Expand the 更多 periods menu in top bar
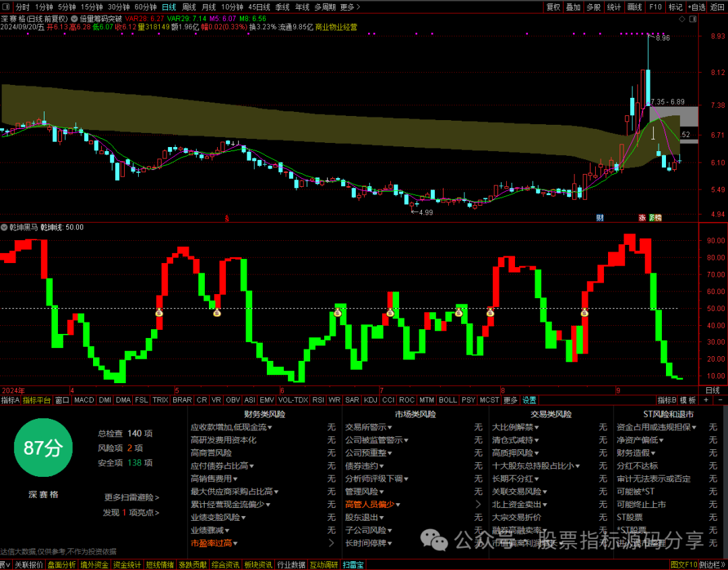Viewport: 728px width, 570px height. [x=350, y=7]
